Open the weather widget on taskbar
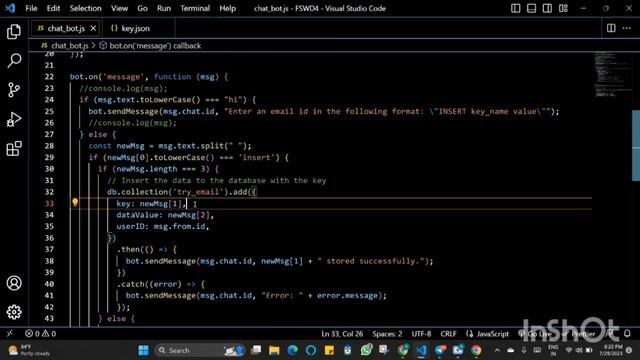Image resolution: width=640 pixels, height=360 pixels. click(29, 350)
